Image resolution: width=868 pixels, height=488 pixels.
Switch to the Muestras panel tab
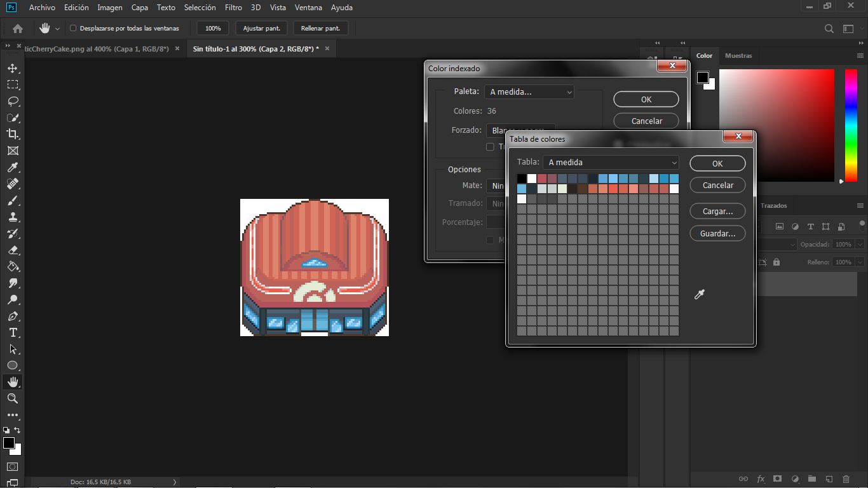(738, 56)
